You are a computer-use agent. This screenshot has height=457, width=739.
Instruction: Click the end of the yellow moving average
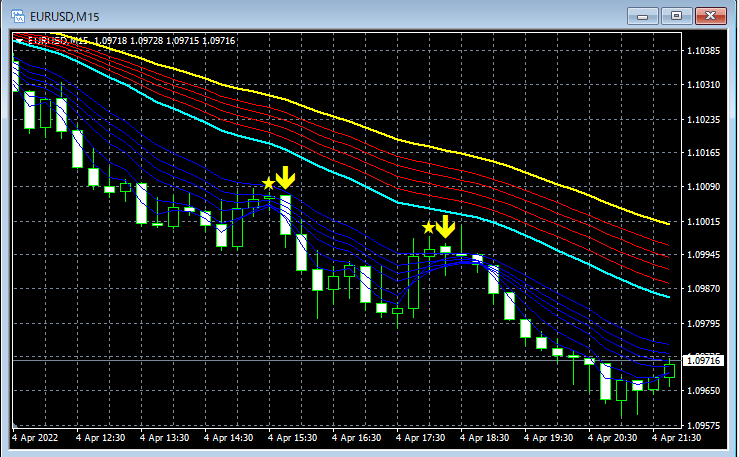pos(668,223)
